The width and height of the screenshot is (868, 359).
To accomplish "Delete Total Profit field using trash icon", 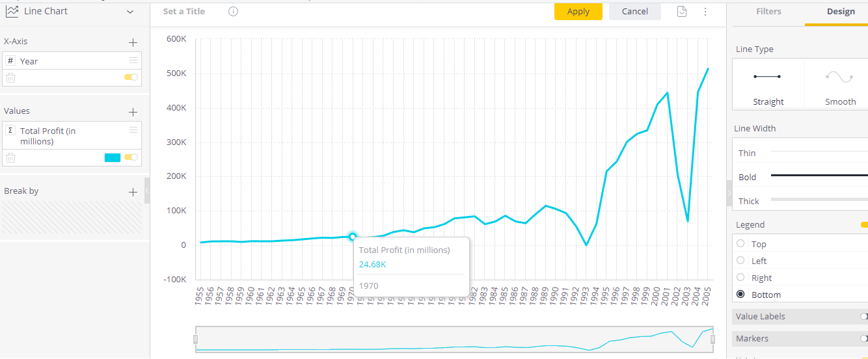I will tap(10, 157).
